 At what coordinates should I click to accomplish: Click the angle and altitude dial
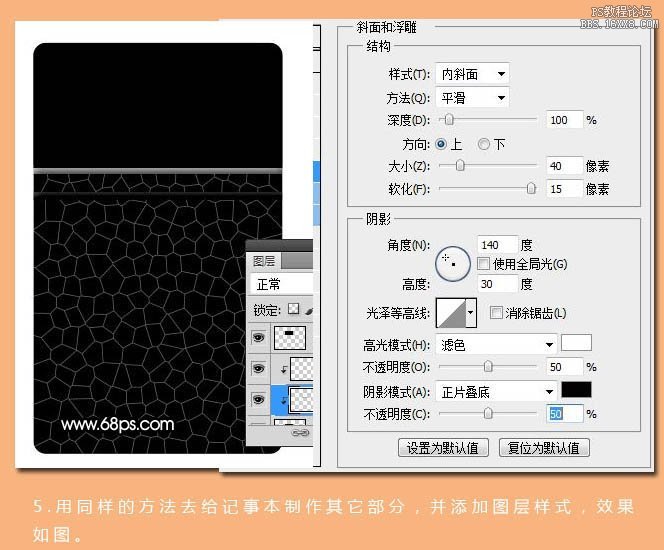[x=453, y=264]
